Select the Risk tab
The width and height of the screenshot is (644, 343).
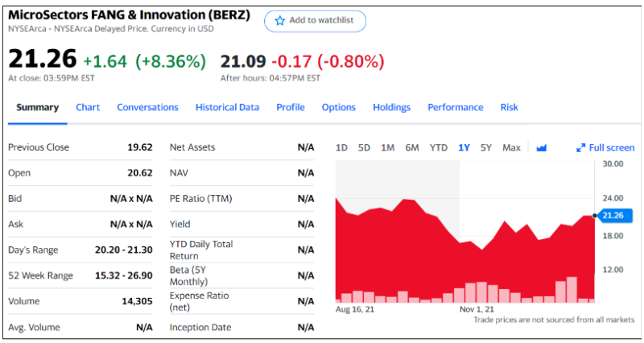(x=510, y=107)
